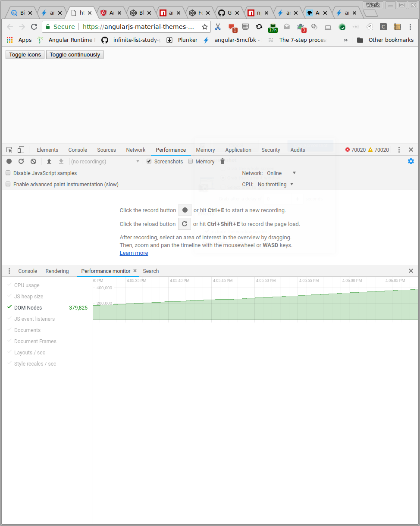This screenshot has width=420, height=526.
Task: Open DevTools settings via the gear icon
Action: [x=411, y=161]
